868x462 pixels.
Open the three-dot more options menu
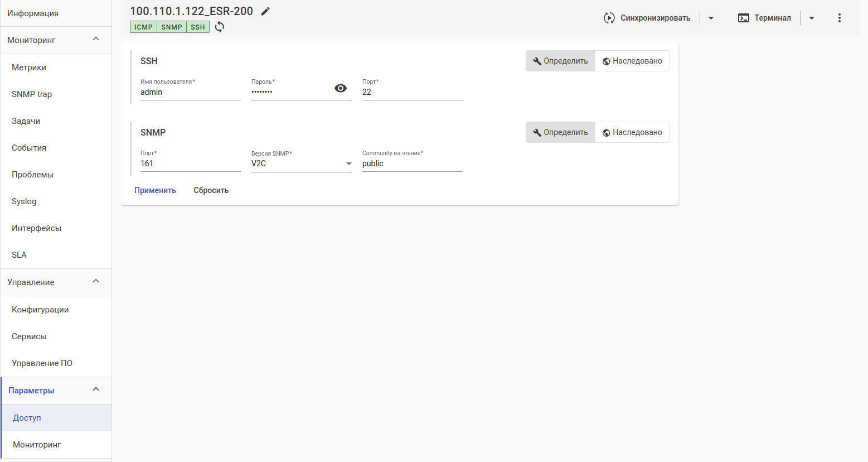tap(840, 18)
